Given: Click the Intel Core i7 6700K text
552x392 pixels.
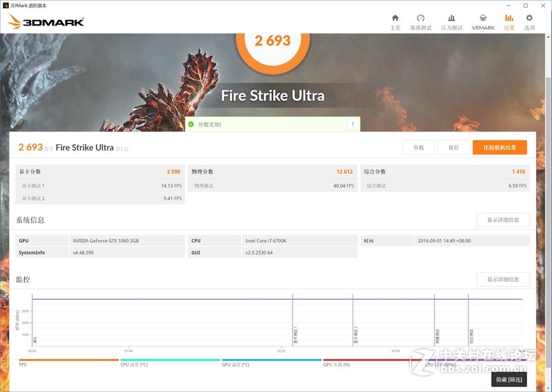Looking at the screenshot, I should (x=266, y=241).
